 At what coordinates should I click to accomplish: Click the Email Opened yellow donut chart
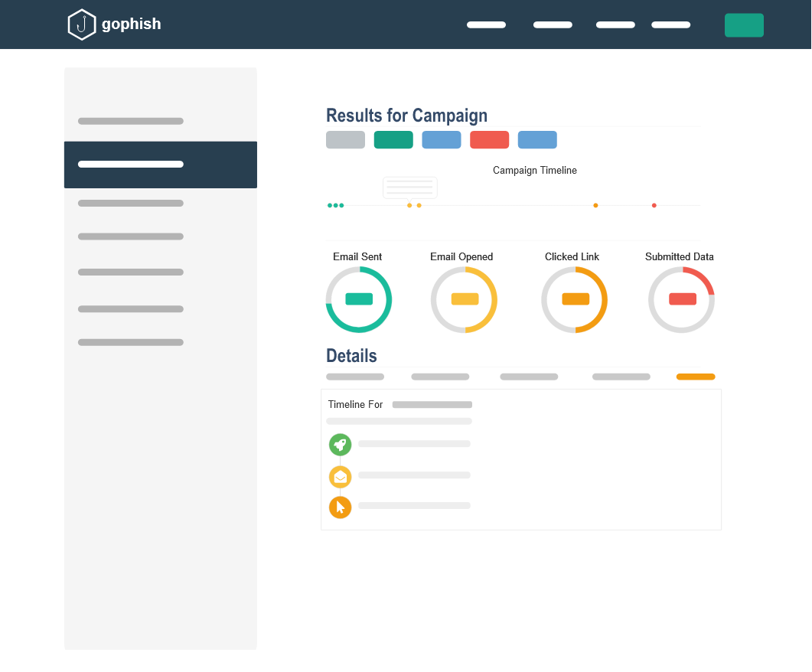[x=464, y=300]
